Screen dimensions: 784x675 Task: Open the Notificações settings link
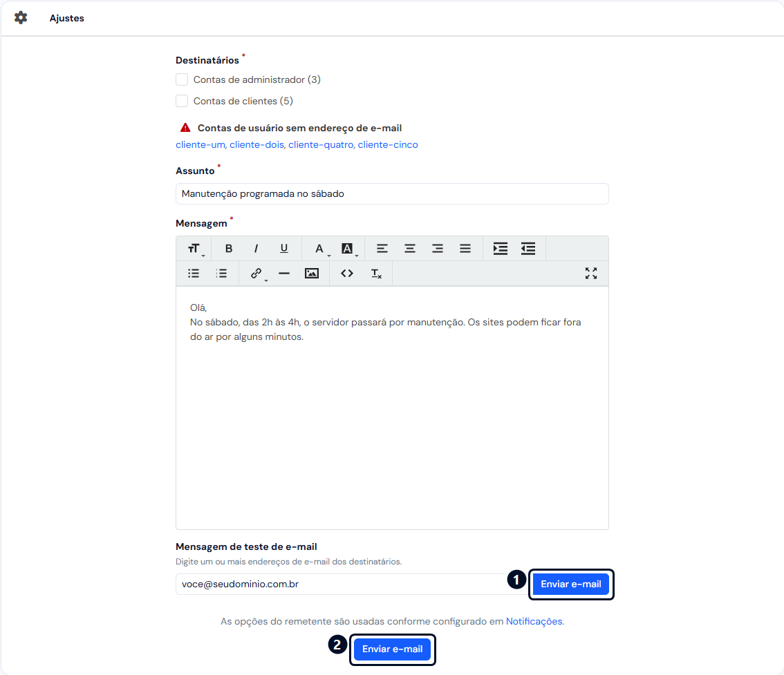(x=534, y=622)
